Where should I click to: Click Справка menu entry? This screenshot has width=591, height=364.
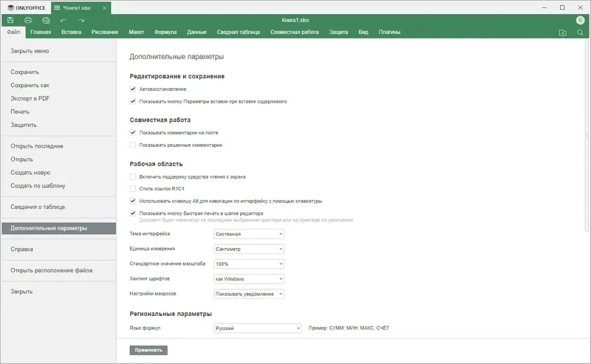(x=59, y=249)
